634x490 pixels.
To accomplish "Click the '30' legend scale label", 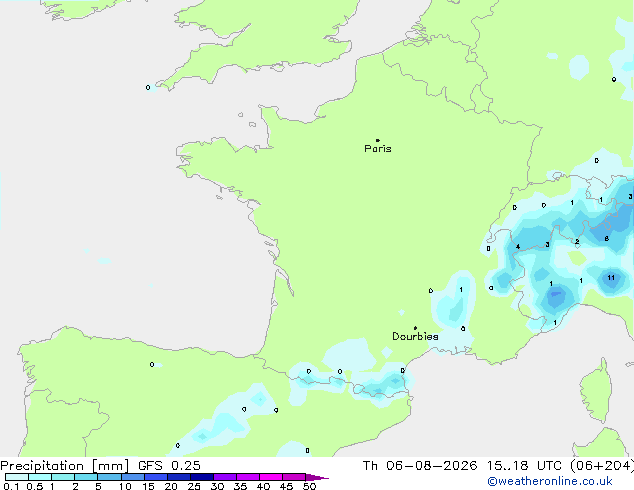I will pyautogui.click(x=217, y=486).
